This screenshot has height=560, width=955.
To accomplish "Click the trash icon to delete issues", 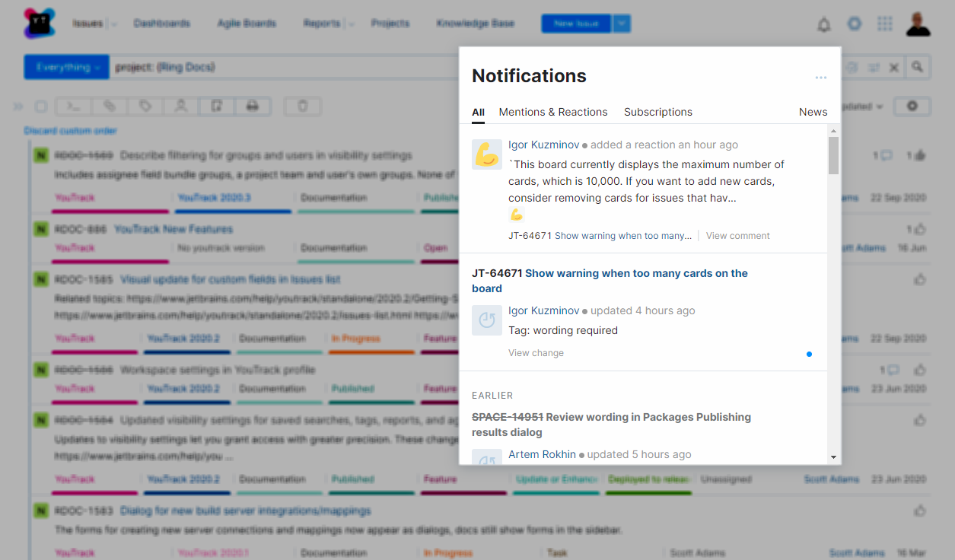I will click(302, 106).
